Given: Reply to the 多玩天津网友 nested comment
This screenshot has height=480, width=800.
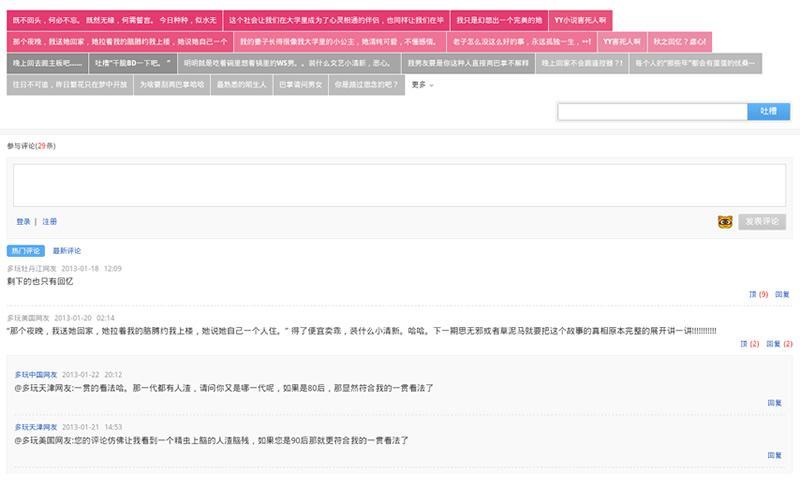Looking at the screenshot, I should (x=774, y=456).
